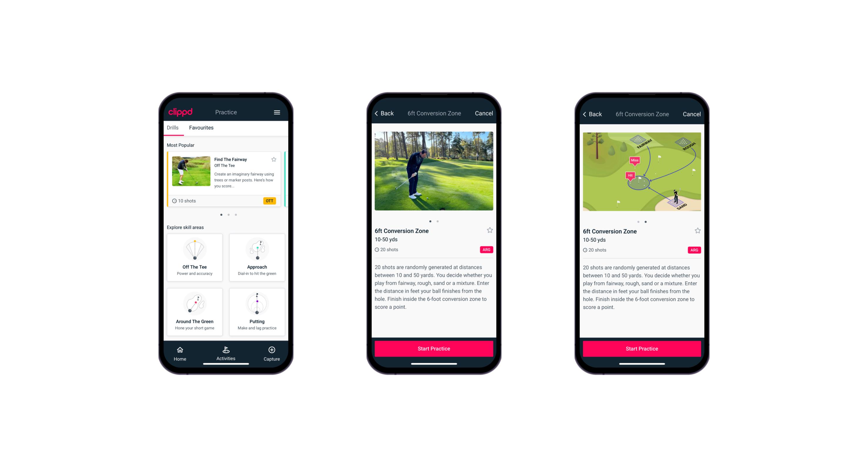Select the Drills tab
The width and height of the screenshot is (868, 467).
pos(173,128)
